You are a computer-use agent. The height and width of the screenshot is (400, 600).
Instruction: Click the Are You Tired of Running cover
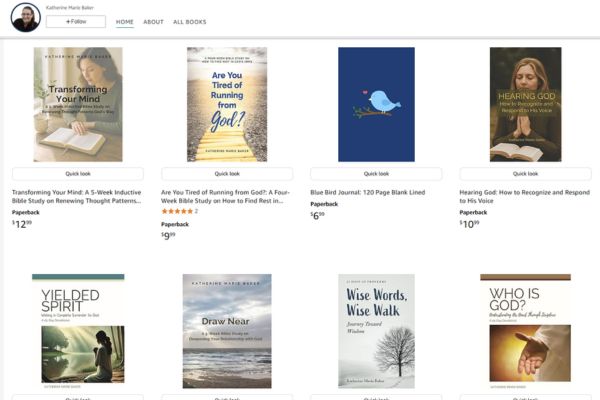227,104
